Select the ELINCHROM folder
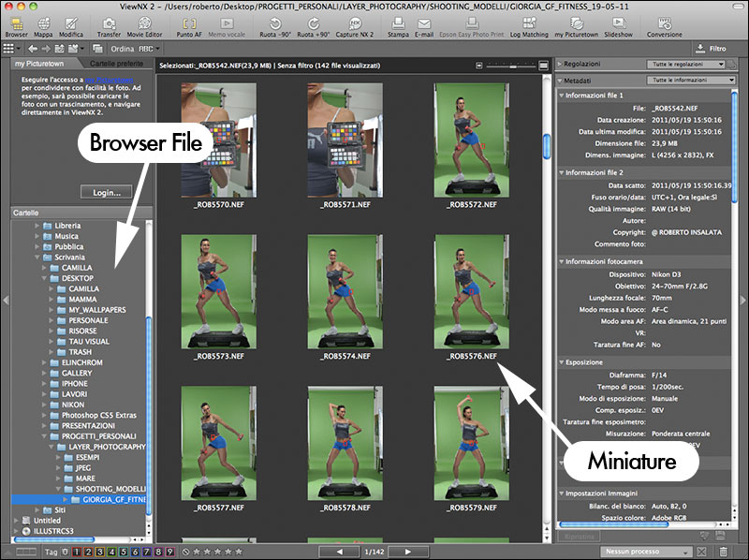This screenshot has width=749, height=560. 81,362
